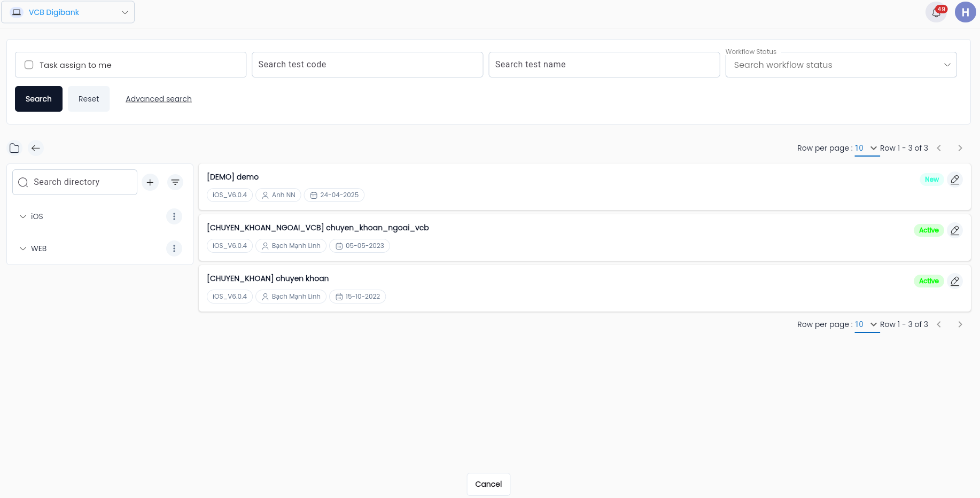The width and height of the screenshot is (980, 498).
Task: Open the Advanced search link
Action: pyautogui.click(x=159, y=99)
